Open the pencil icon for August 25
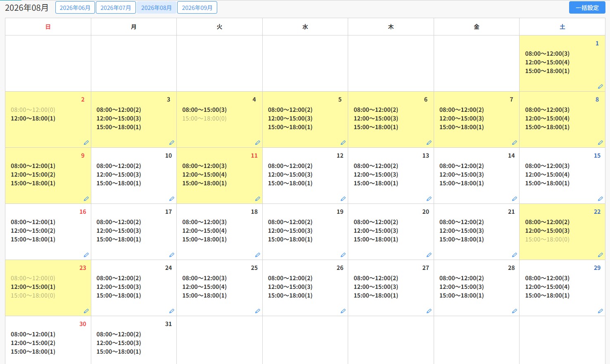 point(257,311)
